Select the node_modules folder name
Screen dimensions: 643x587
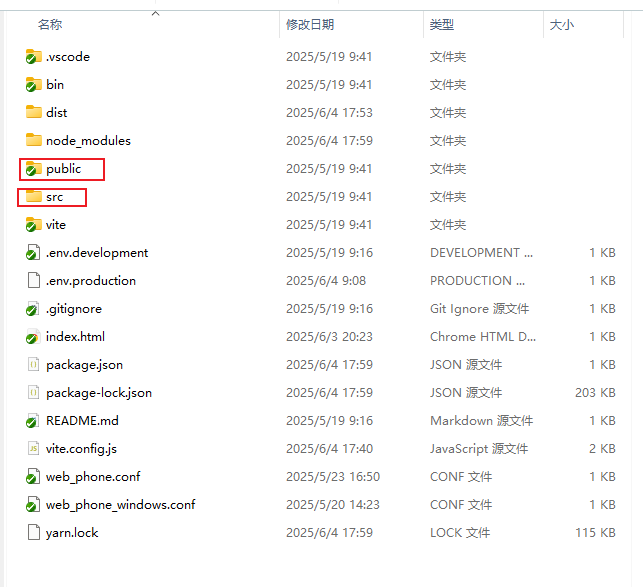(88, 141)
